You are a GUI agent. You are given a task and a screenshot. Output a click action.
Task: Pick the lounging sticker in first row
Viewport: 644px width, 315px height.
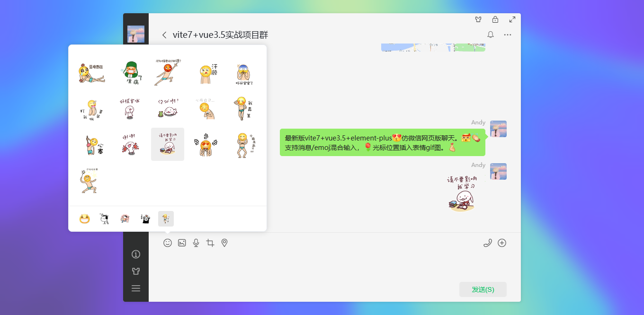[x=91, y=72]
